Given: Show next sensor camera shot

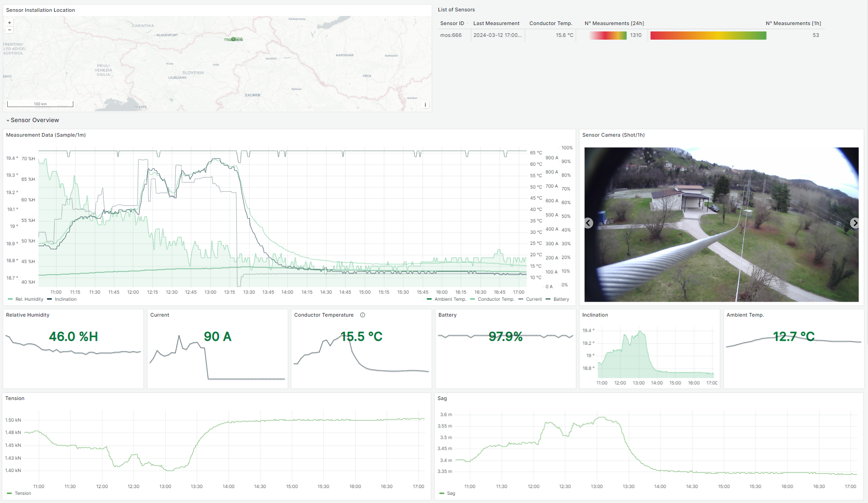Looking at the screenshot, I should click(854, 223).
